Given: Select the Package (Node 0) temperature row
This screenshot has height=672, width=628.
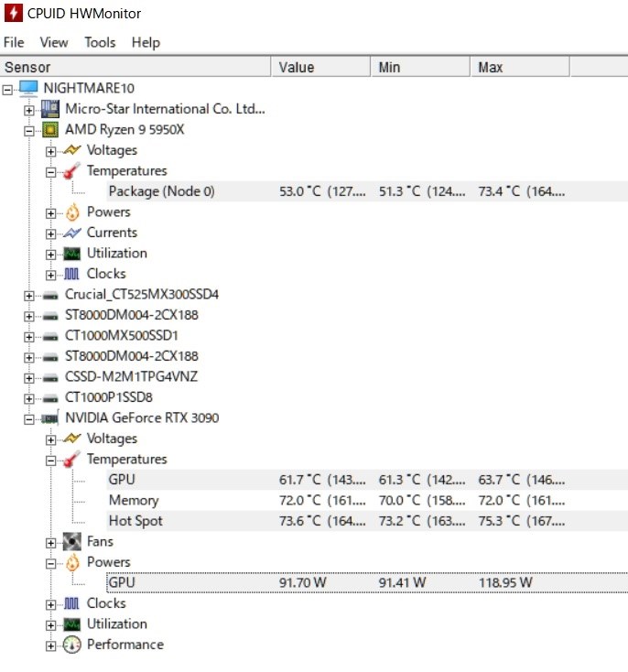Looking at the screenshot, I should (x=367, y=191).
